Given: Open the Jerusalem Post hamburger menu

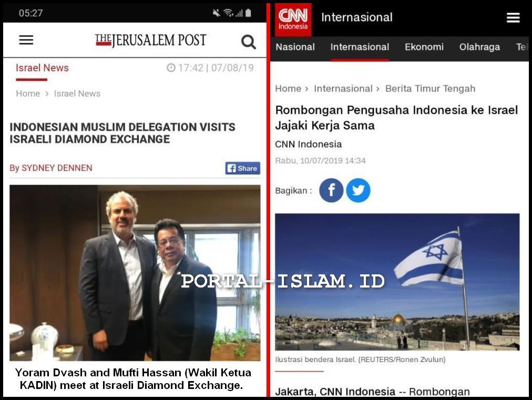Looking at the screenshot, I should click(26, 40).
